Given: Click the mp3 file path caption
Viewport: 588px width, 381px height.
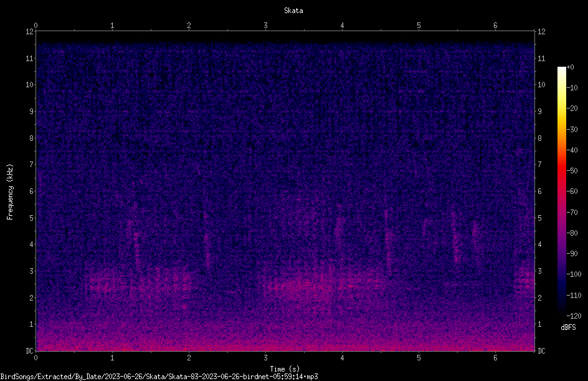Looking at the screenshot, I should [x=159, y=377].
